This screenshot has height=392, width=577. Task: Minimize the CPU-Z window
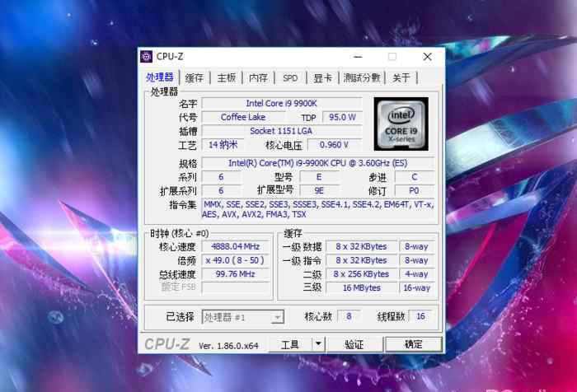pyautogui.click(x=358, y=57)
